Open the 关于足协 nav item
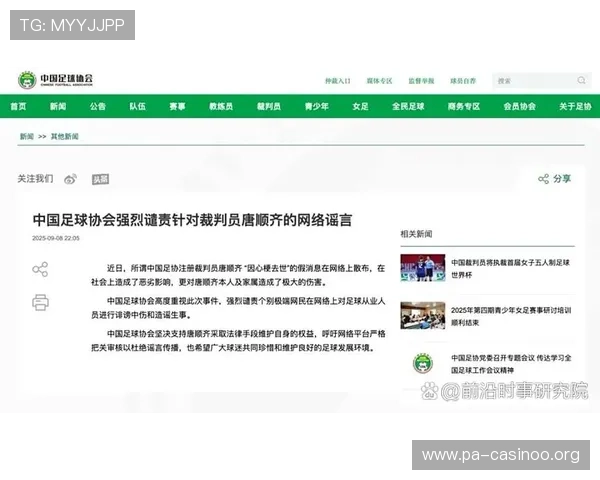The height and width of the screenshot is (480, 600). [x=575, y=106]
